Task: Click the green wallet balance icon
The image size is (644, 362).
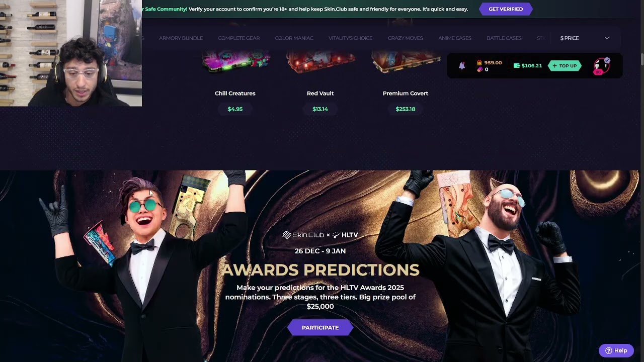Action: 516,66
